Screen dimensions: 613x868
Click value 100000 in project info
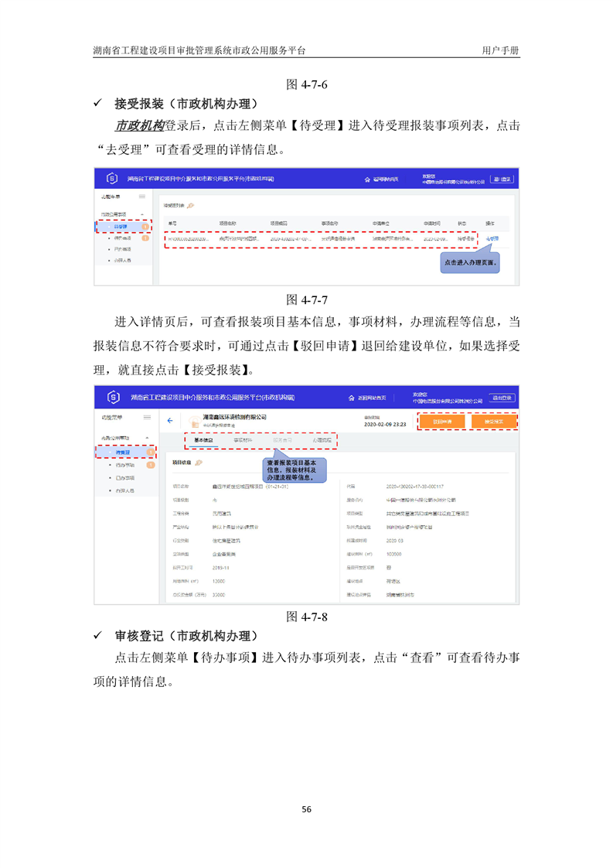(x=394, y=554)
